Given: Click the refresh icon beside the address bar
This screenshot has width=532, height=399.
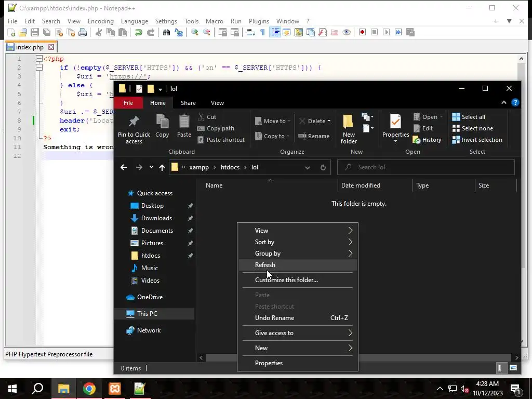Looking at the screenshot, I should [323, 167].
